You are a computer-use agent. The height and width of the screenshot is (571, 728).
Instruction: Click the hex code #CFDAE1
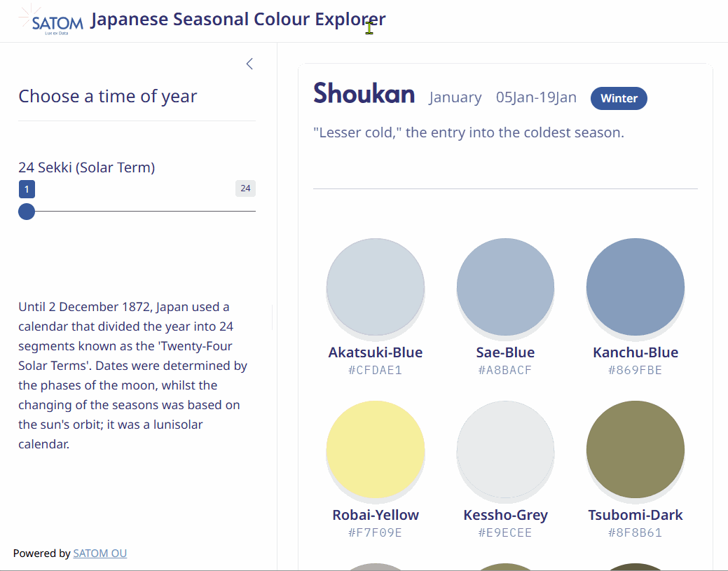click(x=375, y=370)
